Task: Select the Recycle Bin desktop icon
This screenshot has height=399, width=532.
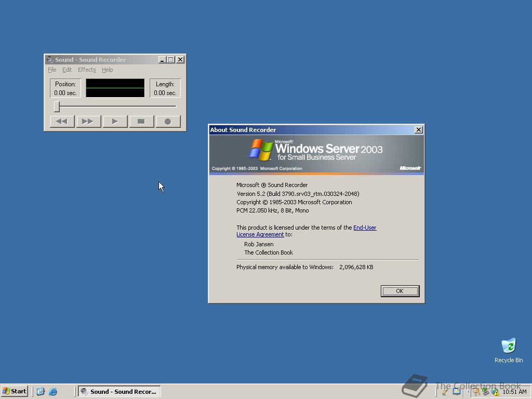Action: 509,351
